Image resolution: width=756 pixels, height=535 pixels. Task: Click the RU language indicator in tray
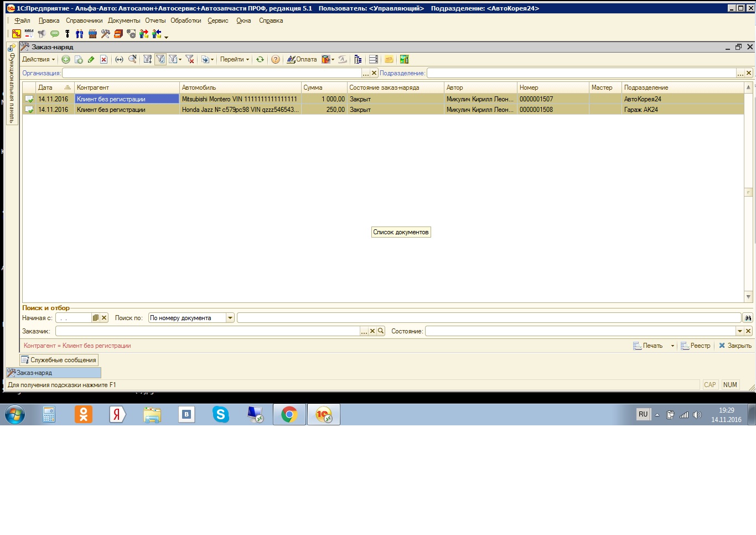(x=643, y=414)
